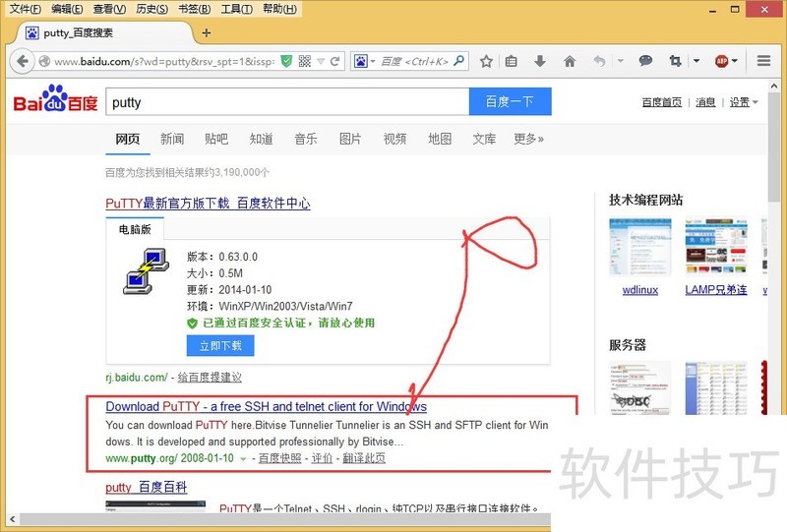Expand the 设置 dropdown
Screen dimensions: 787x532
coord(744,102)
